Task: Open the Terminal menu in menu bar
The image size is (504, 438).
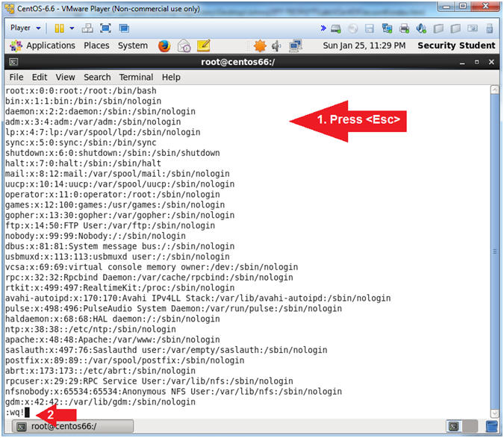Action: pyautogui.click(x=136, y=78)
